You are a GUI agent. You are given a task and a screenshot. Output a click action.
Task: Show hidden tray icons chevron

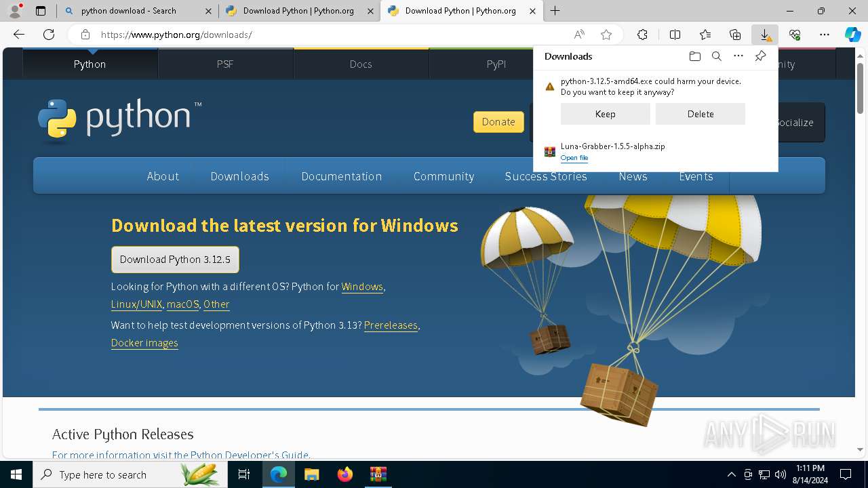point(732,474)
